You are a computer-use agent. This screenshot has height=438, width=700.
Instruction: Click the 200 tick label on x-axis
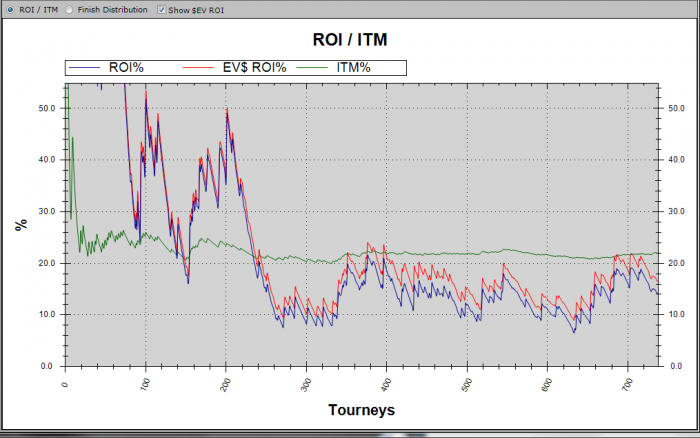(x=226, y=384)
